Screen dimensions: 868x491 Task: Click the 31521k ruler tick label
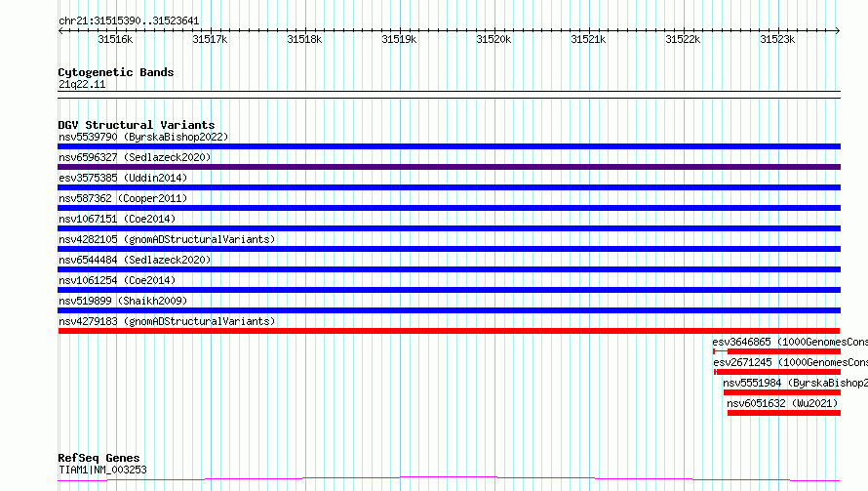pos(588,39)
